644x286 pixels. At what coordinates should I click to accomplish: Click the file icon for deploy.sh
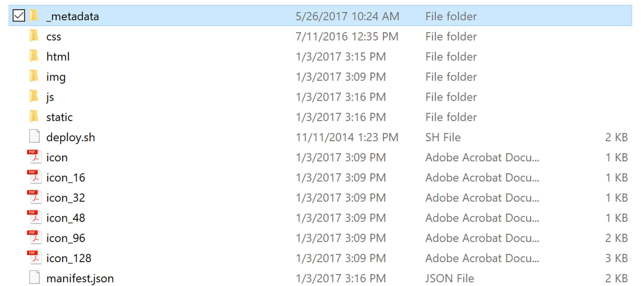tap(34, 137)
